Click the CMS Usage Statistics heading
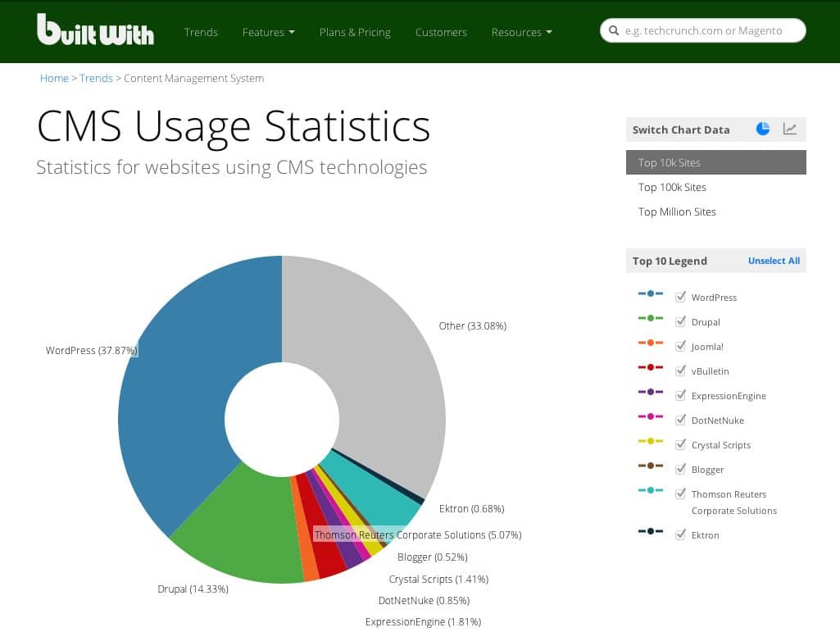 [234, 126]
